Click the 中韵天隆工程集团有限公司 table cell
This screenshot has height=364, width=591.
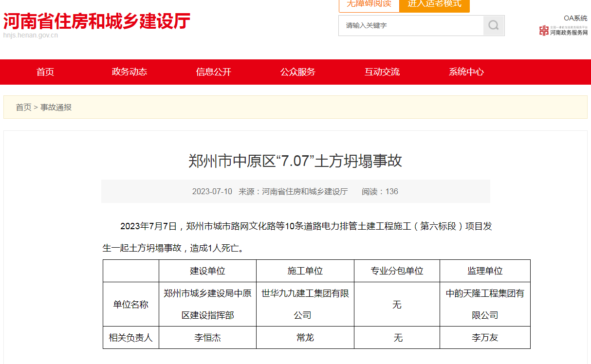point(485,304)
